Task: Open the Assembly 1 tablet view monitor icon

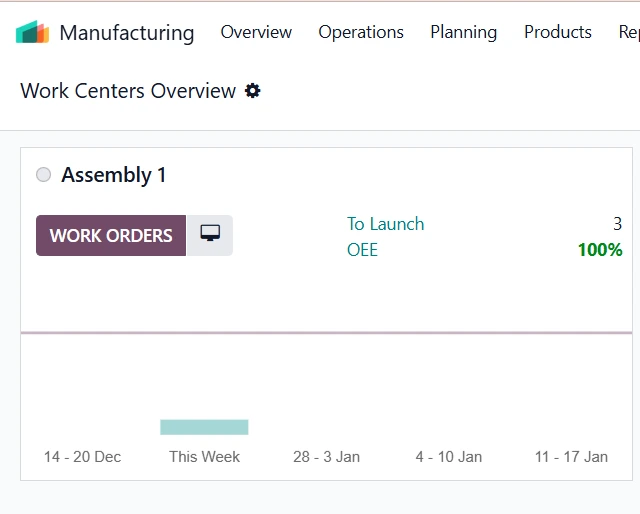Action: [x=210, y=235]
